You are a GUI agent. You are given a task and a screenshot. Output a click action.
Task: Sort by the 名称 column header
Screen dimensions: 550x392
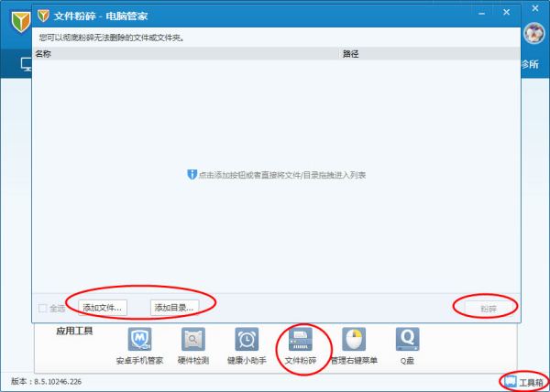(186, 54)
